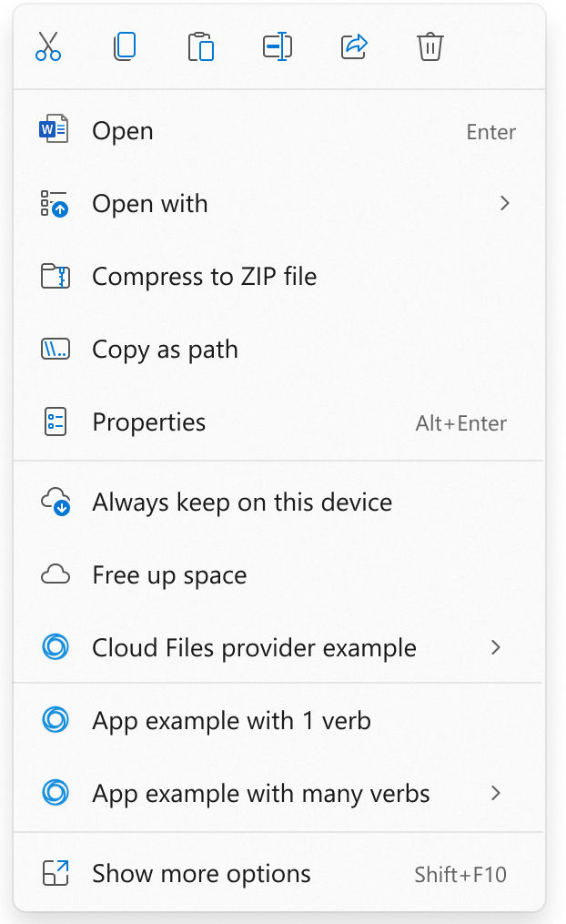
Task: Select Always keep on this device
Action: [x=242, y=503]
